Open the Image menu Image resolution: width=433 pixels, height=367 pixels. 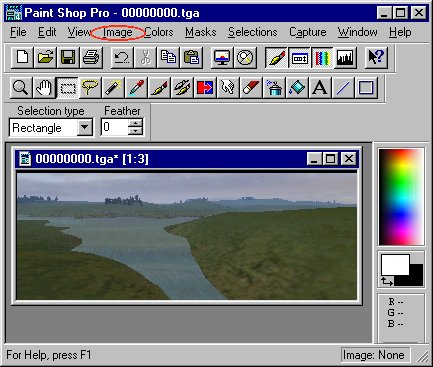click(118, 32)
